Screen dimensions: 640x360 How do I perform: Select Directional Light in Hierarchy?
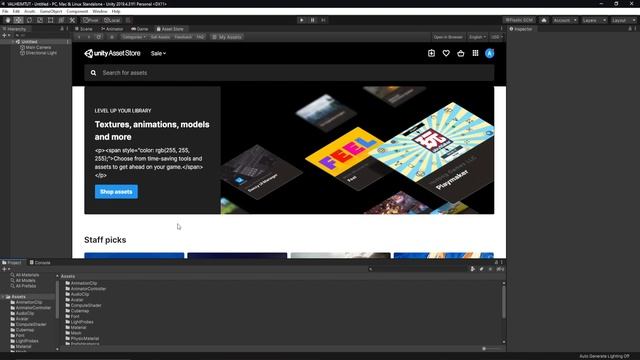[x=39, y=53]
